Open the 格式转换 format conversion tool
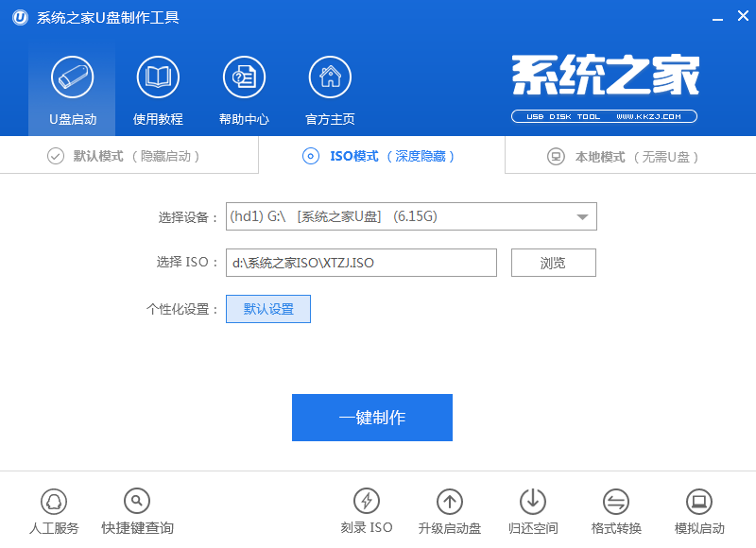Image resolution: width=756 pixels, height=548 pixels. 615,510
